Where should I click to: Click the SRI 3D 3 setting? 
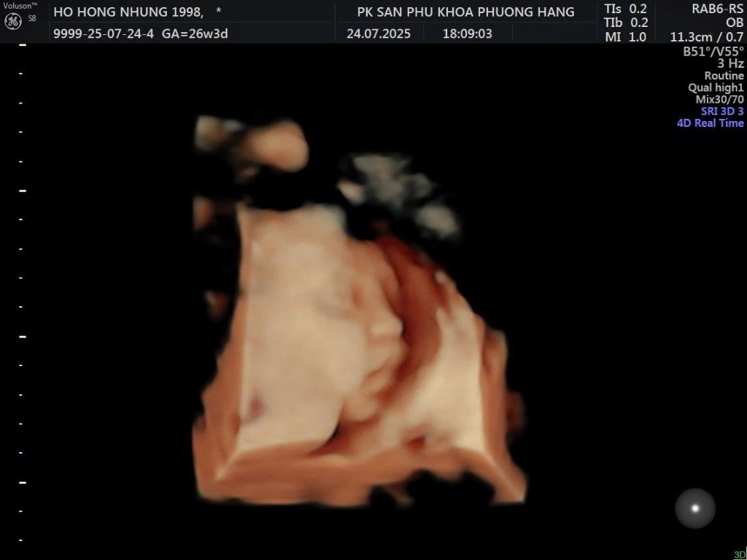pyautogui.click(x=721, y=112)
